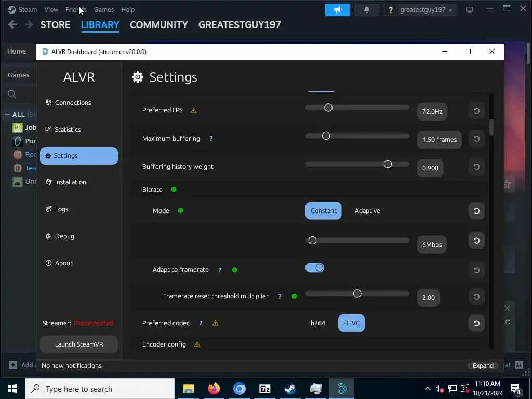Reset bitrate Mode to default

[x=476, y=211]
